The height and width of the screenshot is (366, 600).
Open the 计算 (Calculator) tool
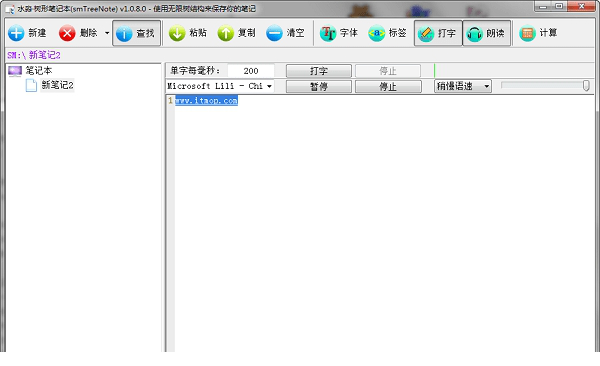point(538,33)
